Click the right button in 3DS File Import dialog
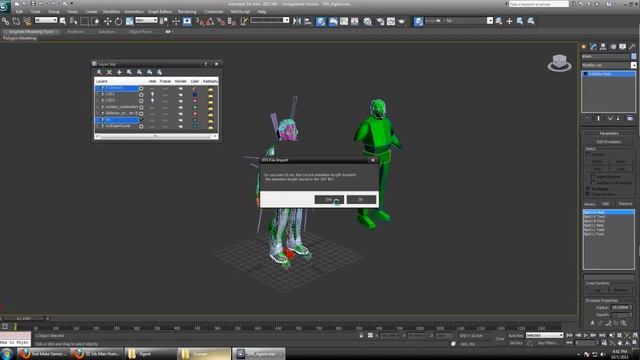The width and height of the screenshot is (640, 360). 361,200
